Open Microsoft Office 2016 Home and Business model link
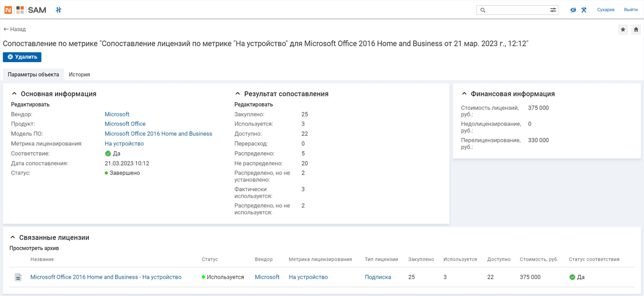Screen dimensions: 644x296 tap(158, 134)
